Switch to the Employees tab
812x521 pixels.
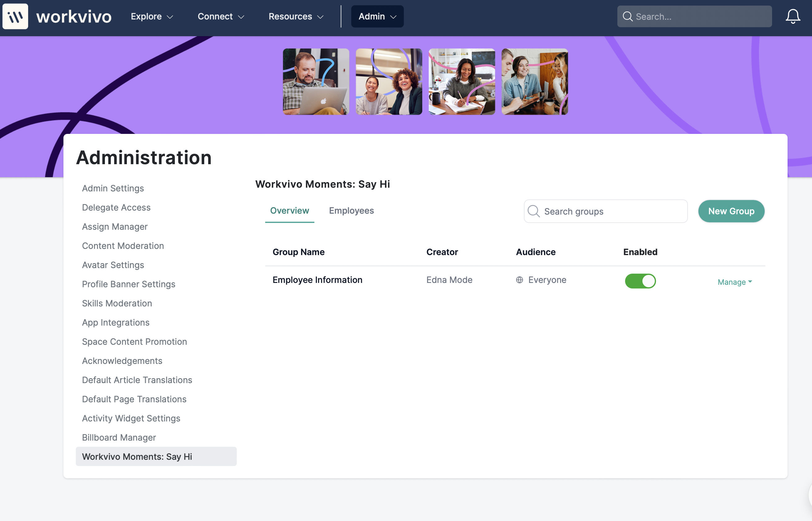click(x=352, y=211)
